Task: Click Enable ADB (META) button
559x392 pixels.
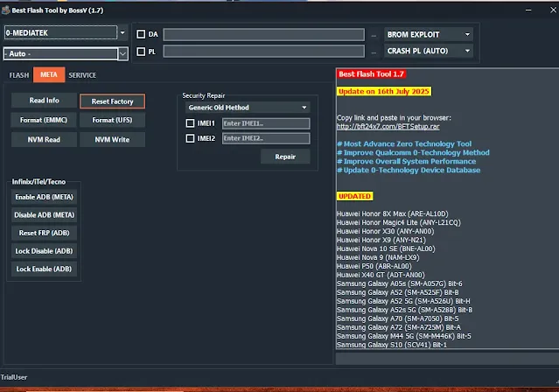Action: point(45,197)
